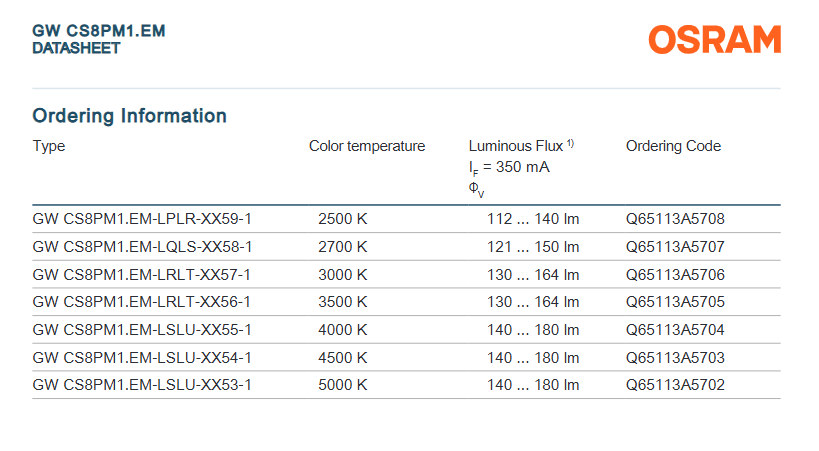Click the OSRAM logo

pos(714,40)
